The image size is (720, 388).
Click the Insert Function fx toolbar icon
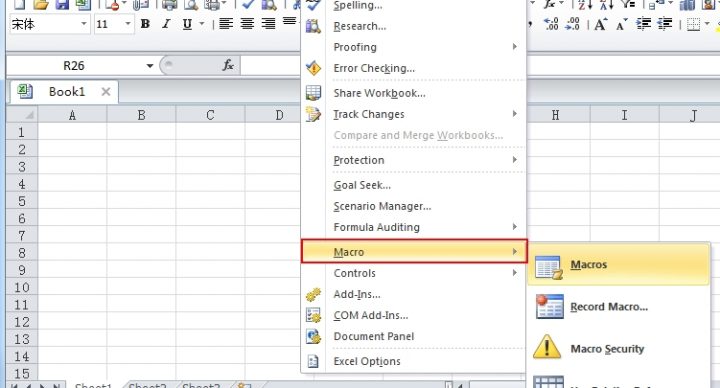coord(549,5)
